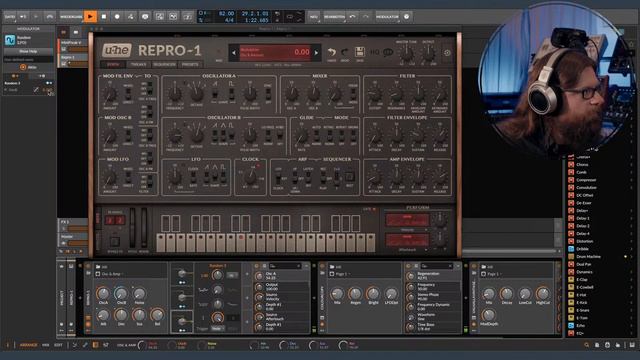Switch to the SEQUENCER tab
Screen dimensions: 640x360
pos(164,64)
